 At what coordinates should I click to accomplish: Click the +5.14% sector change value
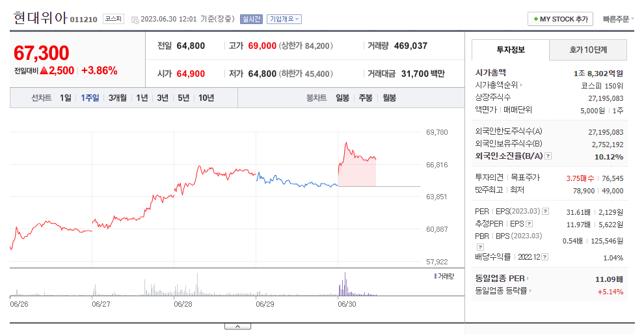[x=610, y=292]
